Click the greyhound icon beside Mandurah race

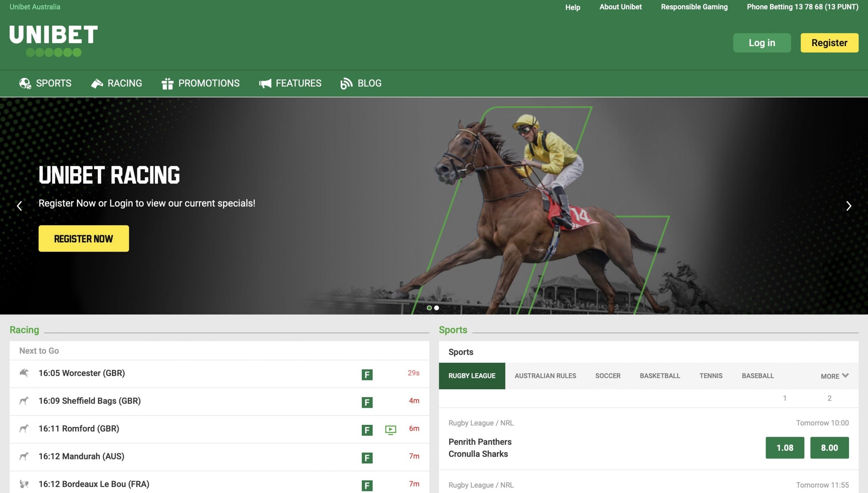[x=24, y=456]
